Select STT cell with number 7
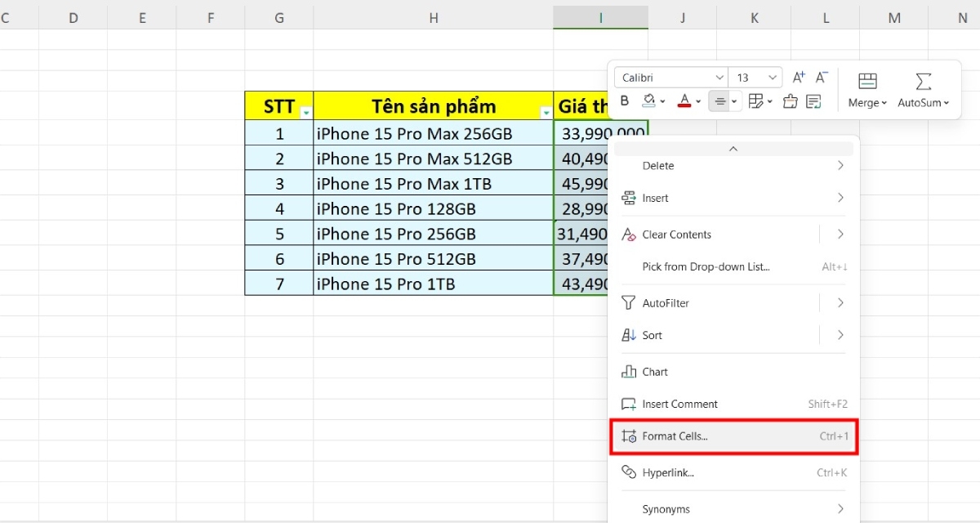The width and height of the screenshot is (980, 523). [x=279, y=284]
